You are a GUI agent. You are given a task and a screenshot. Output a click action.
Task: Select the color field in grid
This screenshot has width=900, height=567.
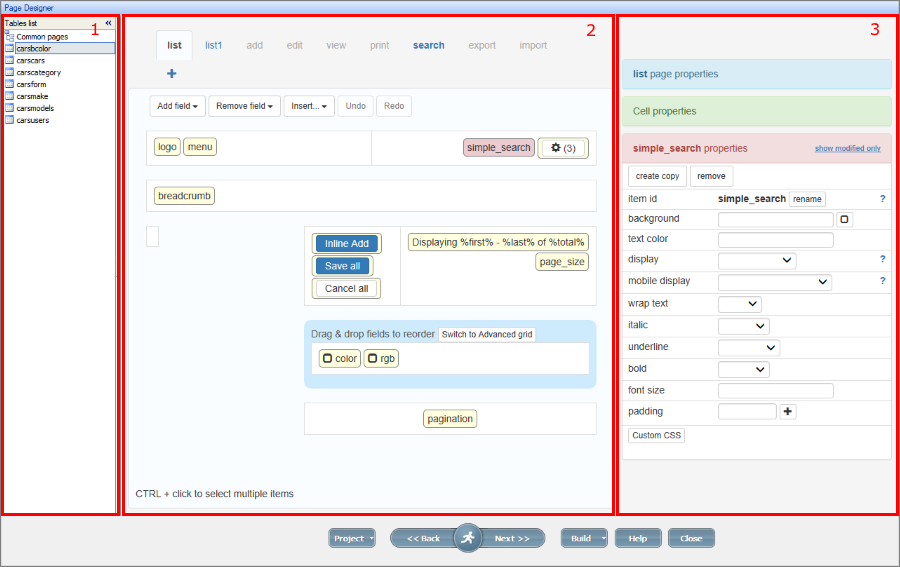click(x=339, y=358)
